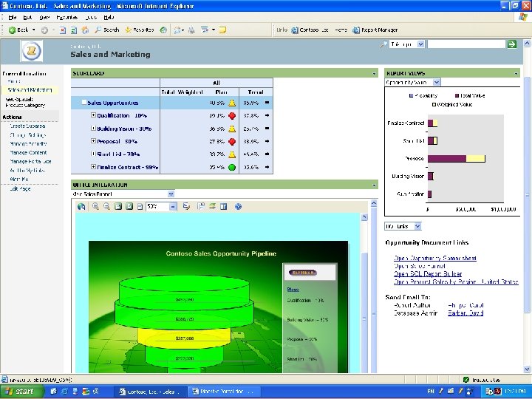Open the Scorecard web part menu arrow
532x399 pixels.
tap(374, 73)
